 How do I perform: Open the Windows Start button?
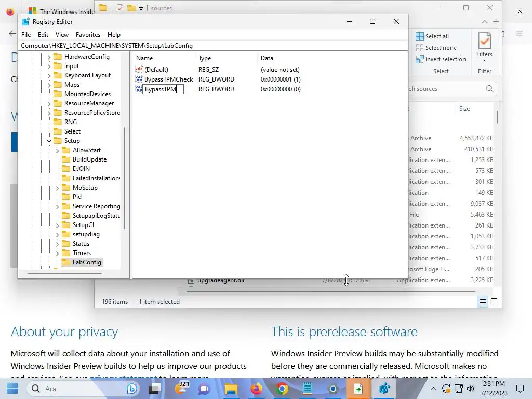[x=12, y=389]
